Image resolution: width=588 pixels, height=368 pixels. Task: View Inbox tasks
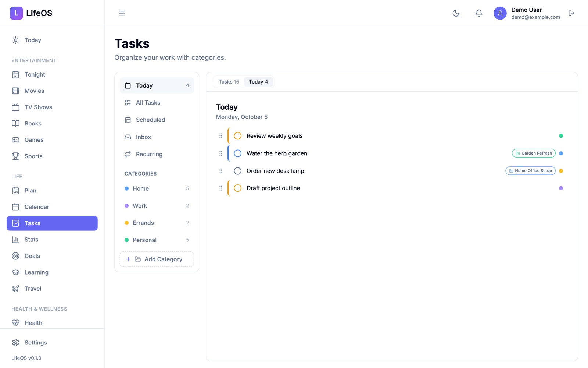coord(157,137)
